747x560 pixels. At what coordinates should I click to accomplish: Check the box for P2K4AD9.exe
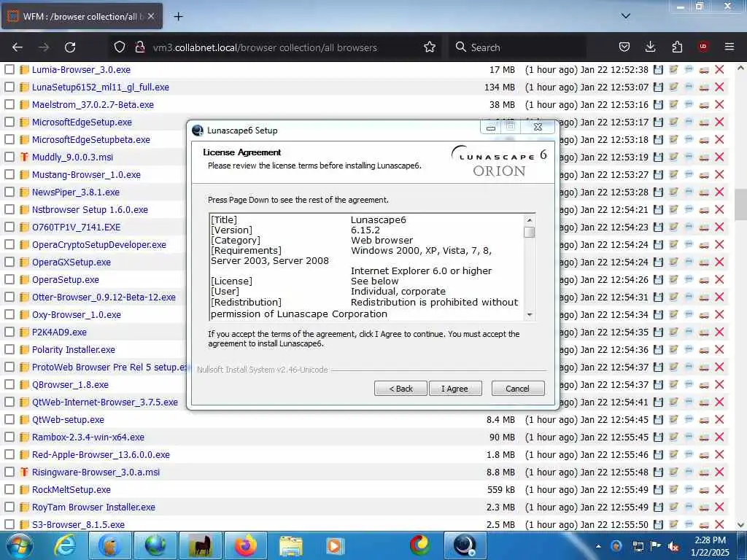[9, 332]
